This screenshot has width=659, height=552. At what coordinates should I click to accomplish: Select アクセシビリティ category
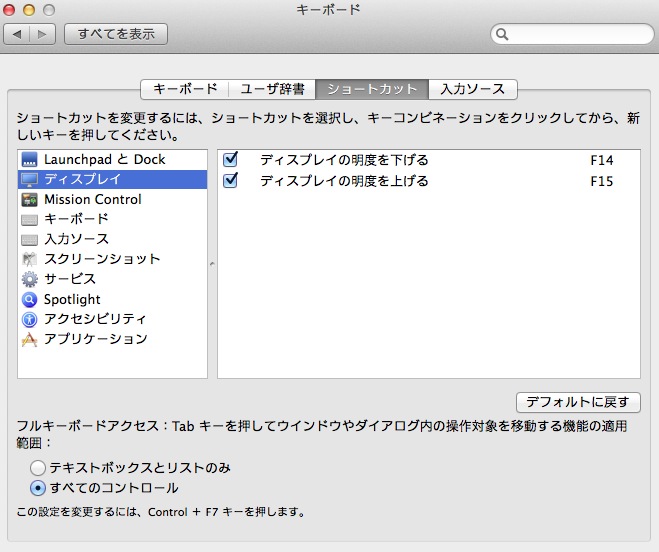coord(113,320)
